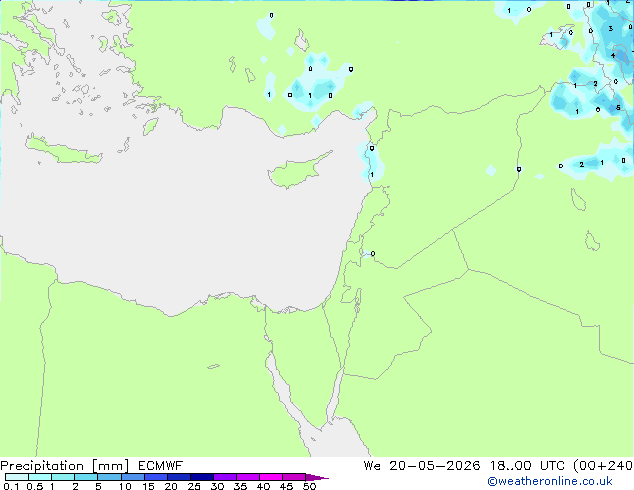The image size is (634, 490).
Task: Click the "We" weekday label
Action: [x=372, y=466]
